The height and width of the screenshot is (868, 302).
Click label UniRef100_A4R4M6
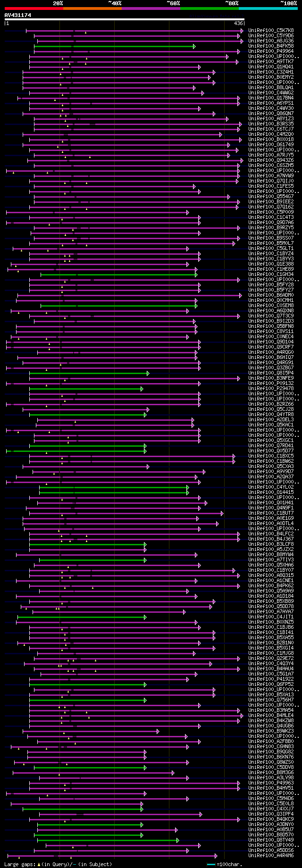coord(271,855)
